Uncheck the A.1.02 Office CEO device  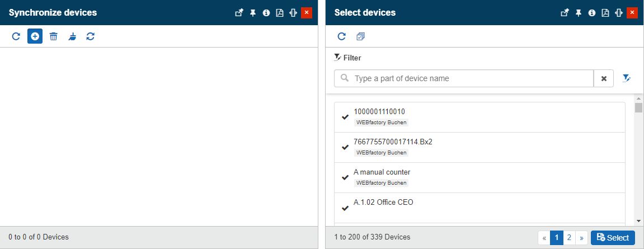[x=345, y=208]
